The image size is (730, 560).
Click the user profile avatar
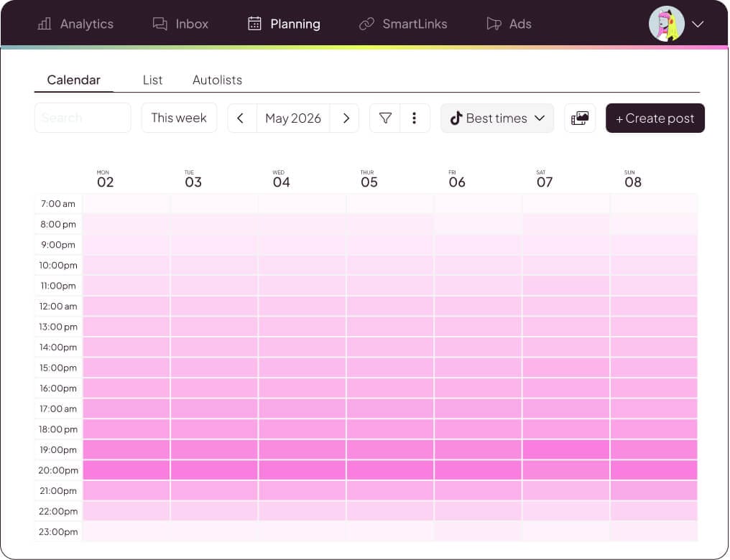tap(667, 24)
